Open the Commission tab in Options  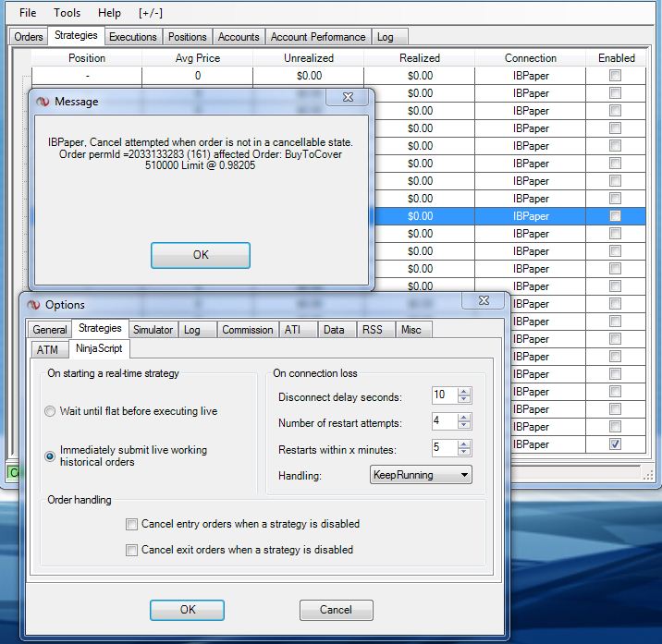pyautogui.click(x=248, y=330)
